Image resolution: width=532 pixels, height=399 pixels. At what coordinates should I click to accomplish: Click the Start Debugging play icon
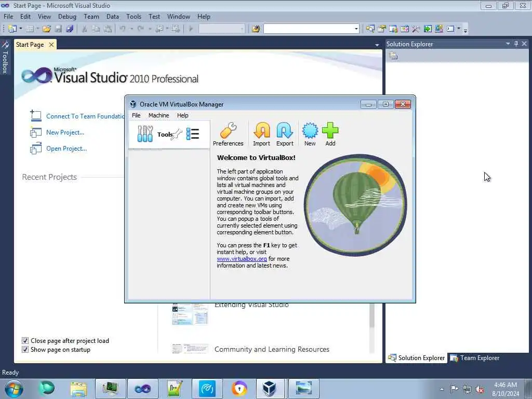coord(191,29)
